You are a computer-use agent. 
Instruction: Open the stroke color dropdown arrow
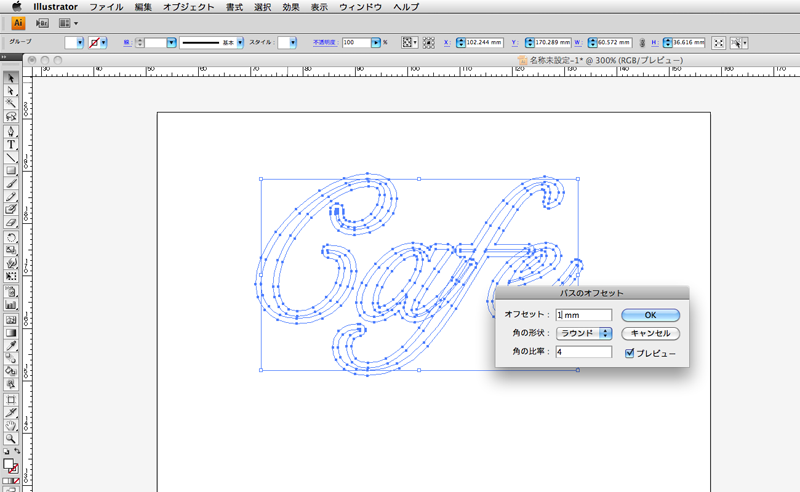tap(104, 43)
